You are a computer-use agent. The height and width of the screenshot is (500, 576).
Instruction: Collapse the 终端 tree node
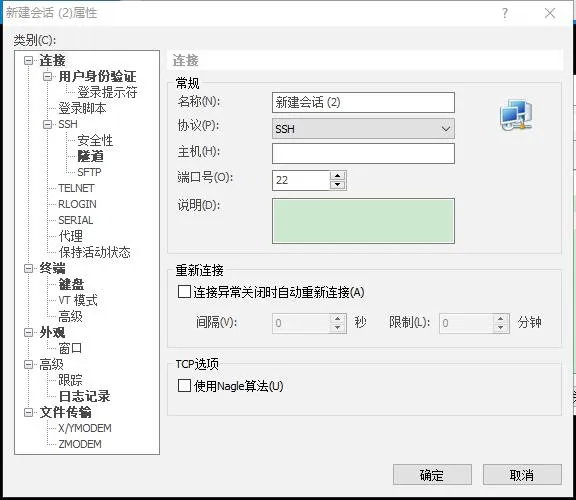pos(29,268)
